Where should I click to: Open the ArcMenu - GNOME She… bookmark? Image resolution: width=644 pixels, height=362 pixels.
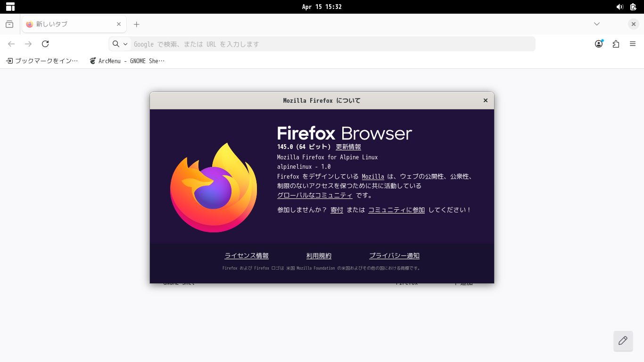click(x=127, y=61)
